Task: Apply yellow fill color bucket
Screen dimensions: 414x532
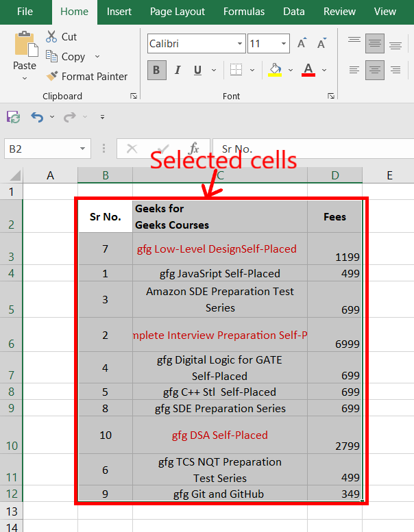Action: coord(275,70)
